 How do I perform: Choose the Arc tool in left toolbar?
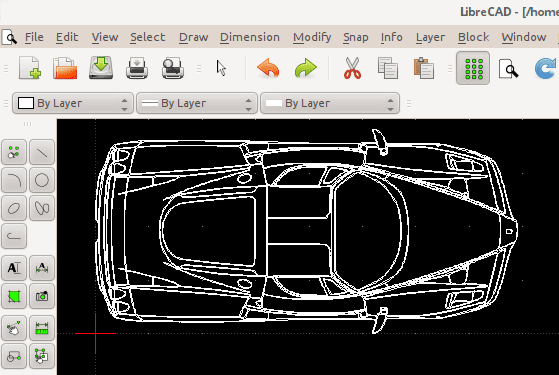coord(14,180)
